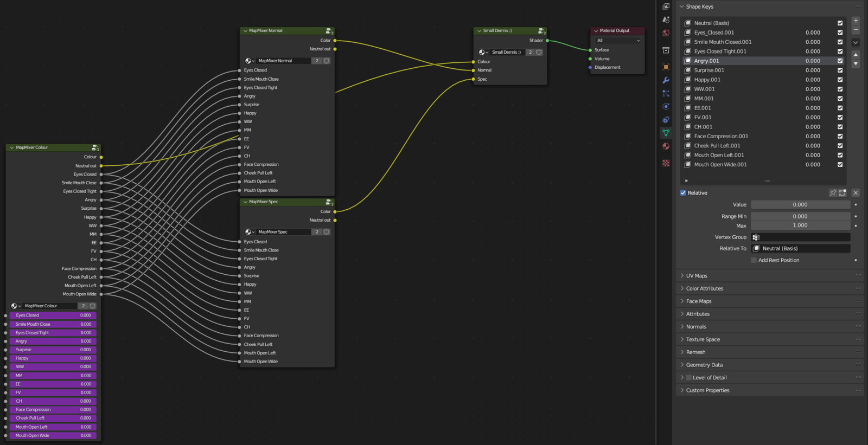Image resolution: width=868 pixels, height=445 pixels.
Task: Open the Object properties tab
Action: pyautogui.click(x=666, y=67)
